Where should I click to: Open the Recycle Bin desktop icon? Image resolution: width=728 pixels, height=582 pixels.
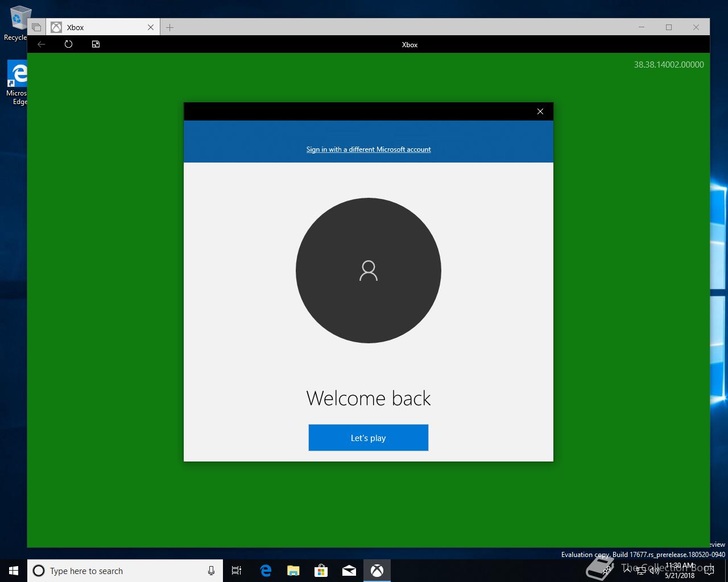tap(17, 23)
